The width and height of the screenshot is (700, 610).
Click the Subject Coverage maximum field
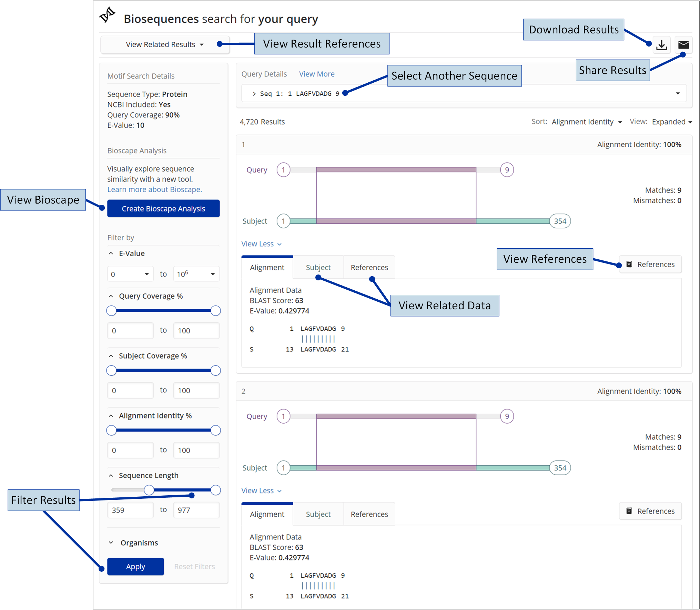point(196,391)
